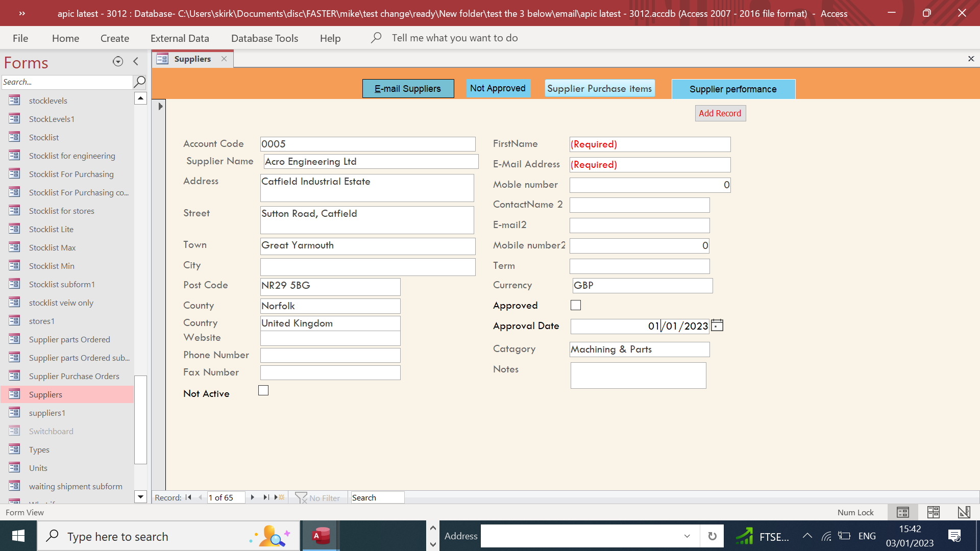Click navigation pane search magnifier icon

tap(139, 82)
